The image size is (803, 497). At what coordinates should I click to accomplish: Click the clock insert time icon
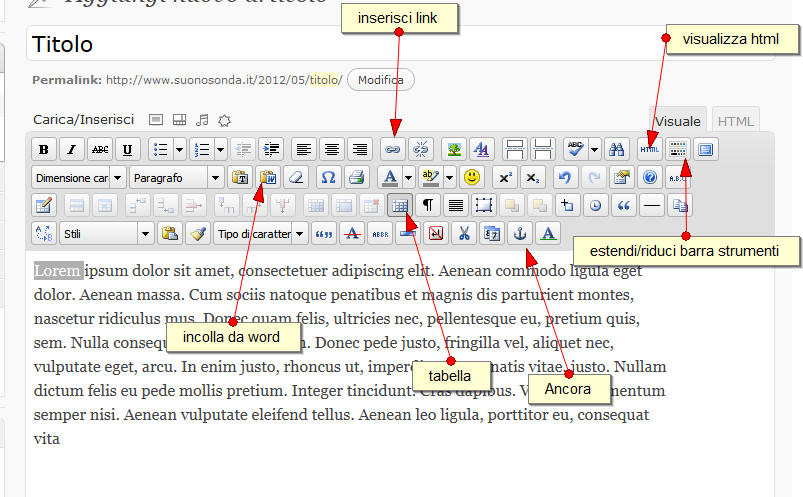click(x=595, y=206)
